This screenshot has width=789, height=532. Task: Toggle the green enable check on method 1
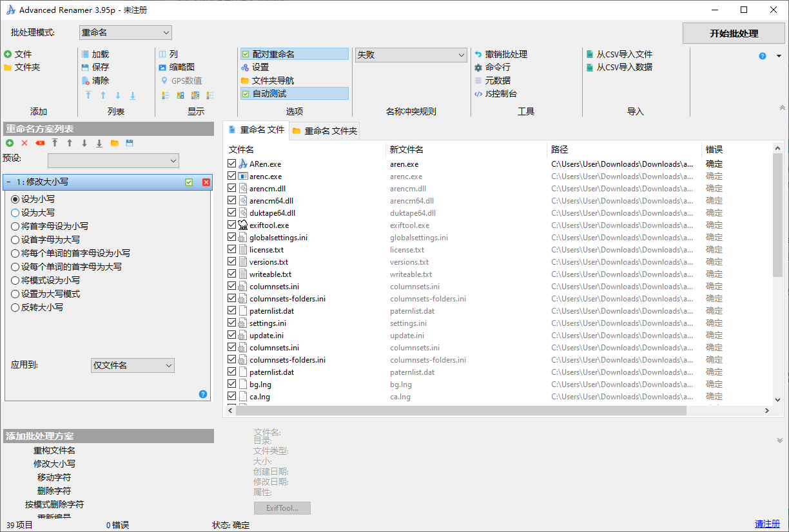pos(189,182)
